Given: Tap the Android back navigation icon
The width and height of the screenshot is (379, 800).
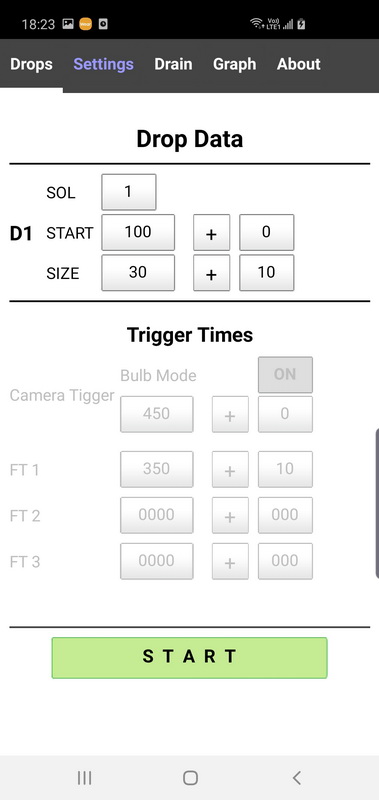Looking at the screenshot, I should (296, 778).
